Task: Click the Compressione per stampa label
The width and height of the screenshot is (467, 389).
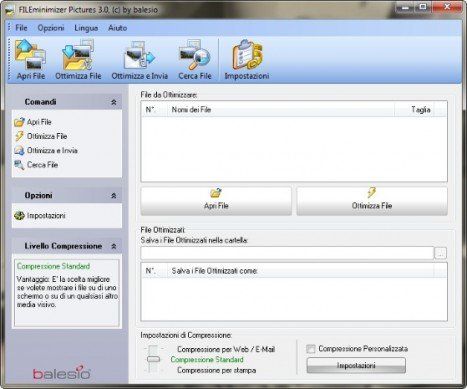Action: pos(217,370)
